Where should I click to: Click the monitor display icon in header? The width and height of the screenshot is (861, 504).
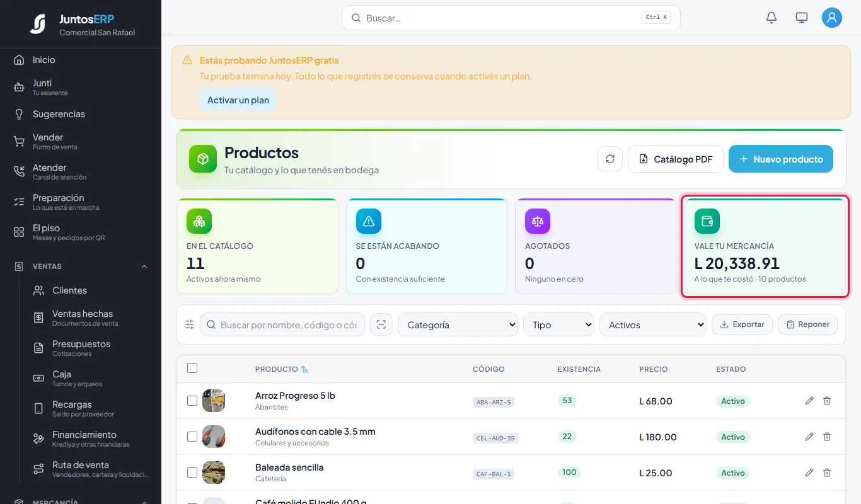(802, 18)
